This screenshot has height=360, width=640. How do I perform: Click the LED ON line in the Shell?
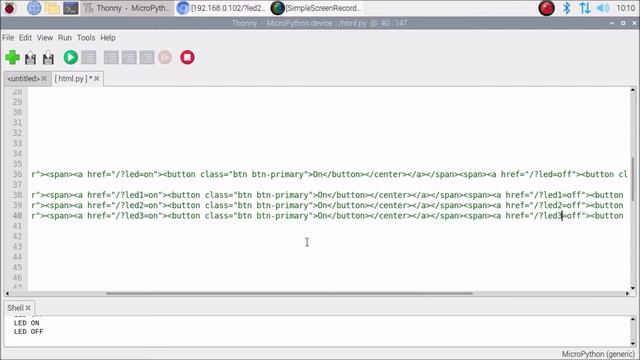(x=27, y=323)
